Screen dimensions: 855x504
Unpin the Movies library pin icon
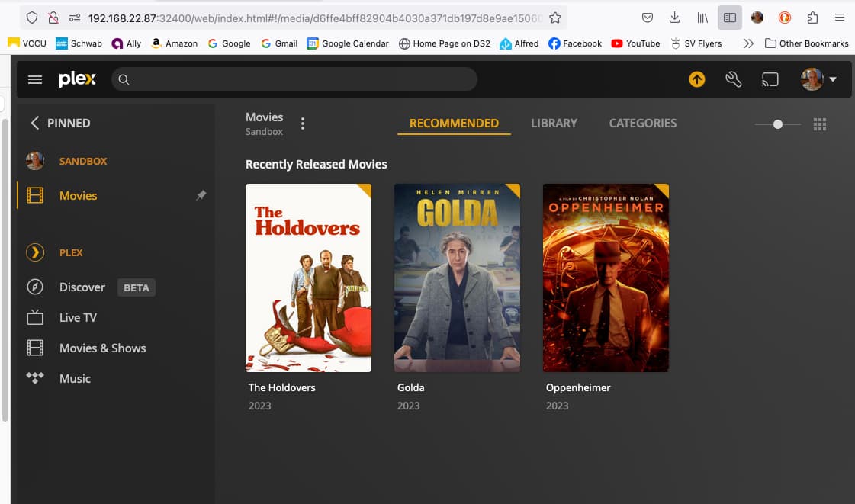(201, 195)
